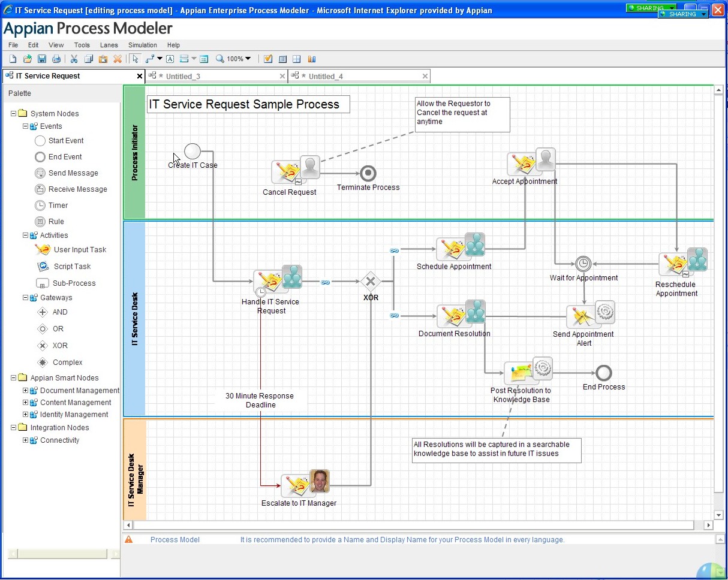Click the horizontal scrollbar under the canvas
Image resolution: width=728 pixels, height=580 pixels.
coord(414,525)
